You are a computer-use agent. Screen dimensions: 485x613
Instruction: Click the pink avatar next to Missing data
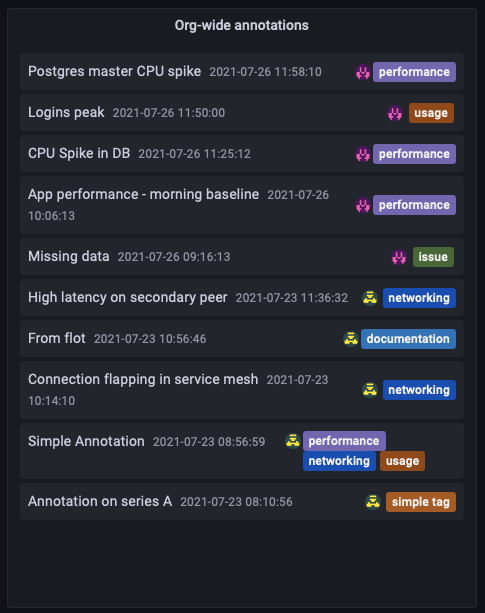click(399, 257)
